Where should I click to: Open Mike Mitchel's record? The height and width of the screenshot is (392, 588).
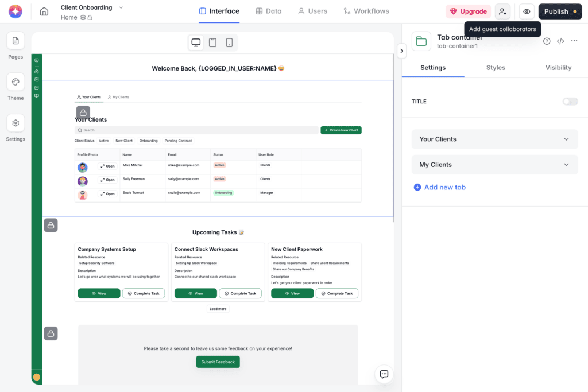point(107,166)
